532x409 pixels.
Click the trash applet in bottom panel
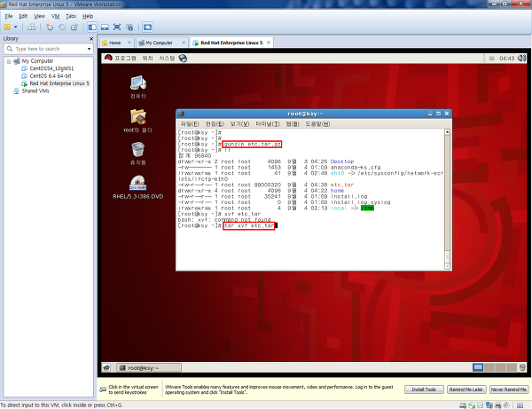pyautogui.click(x=522, y=367)
